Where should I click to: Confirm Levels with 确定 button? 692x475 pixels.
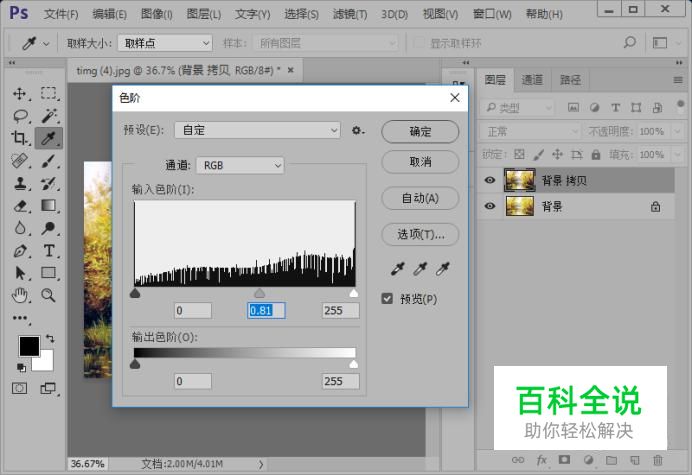click(x=420, y=132)
